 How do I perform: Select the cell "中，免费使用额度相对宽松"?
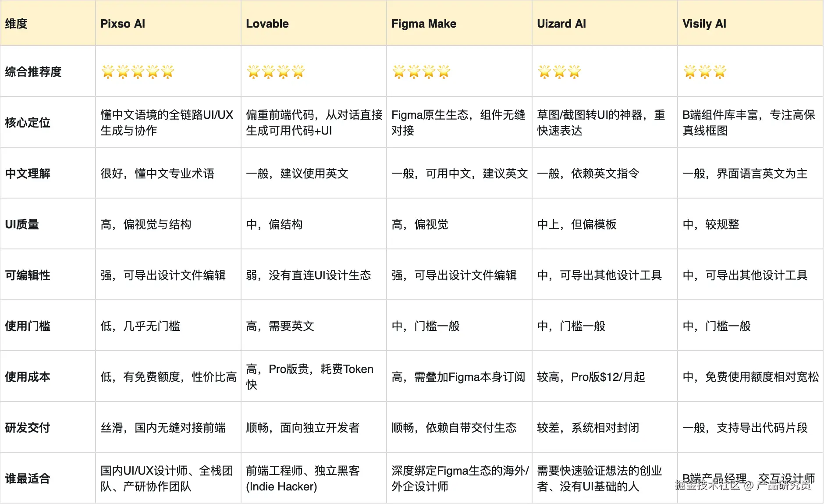pos(750,376)
